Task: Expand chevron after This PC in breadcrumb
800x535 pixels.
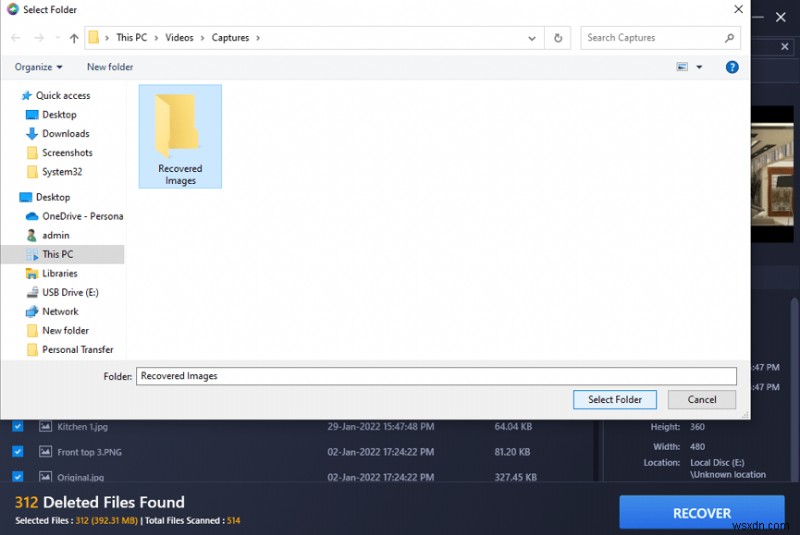Action: coord(156,38)
